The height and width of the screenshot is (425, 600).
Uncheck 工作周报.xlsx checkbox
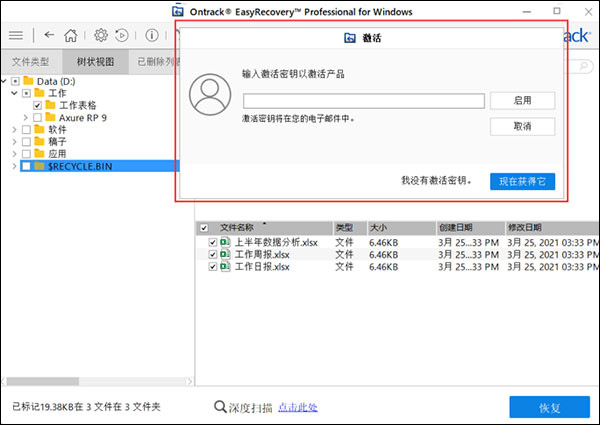point(213,255)
